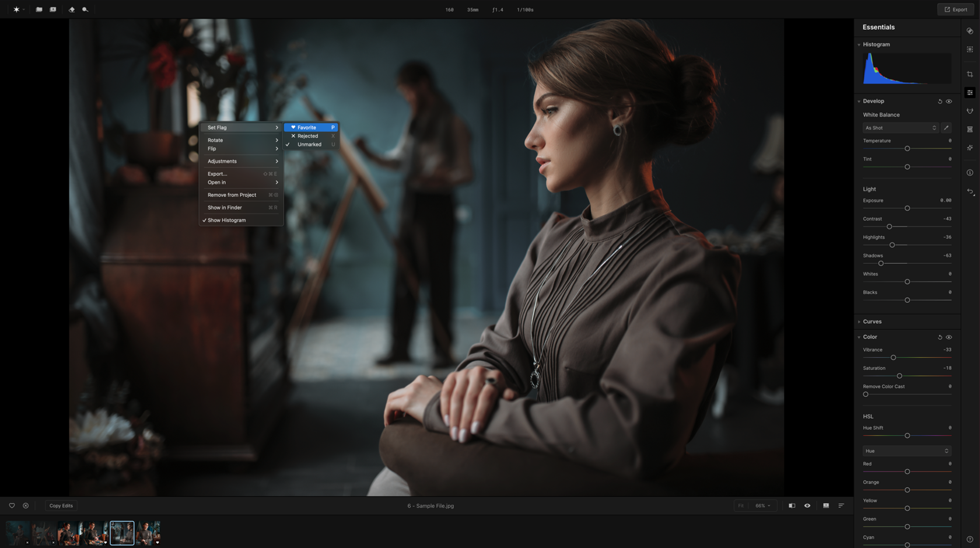Expand the Curves section

click(871, 321)
